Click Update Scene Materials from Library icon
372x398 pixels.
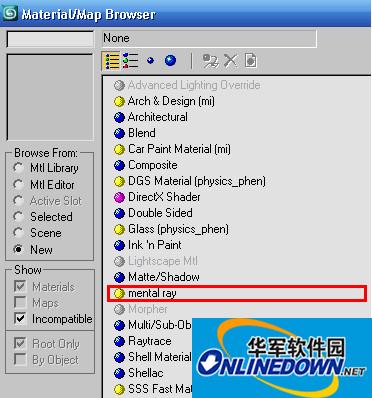coord(211,61)
